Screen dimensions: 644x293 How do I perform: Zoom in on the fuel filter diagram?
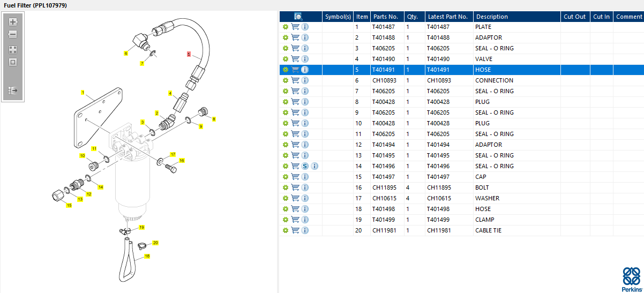(x=13, y=22)
